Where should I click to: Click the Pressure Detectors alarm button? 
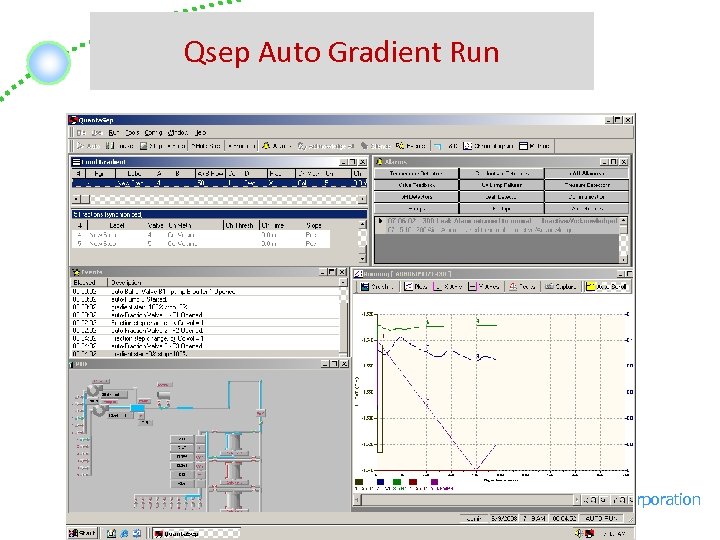click(x=586, y=185)
